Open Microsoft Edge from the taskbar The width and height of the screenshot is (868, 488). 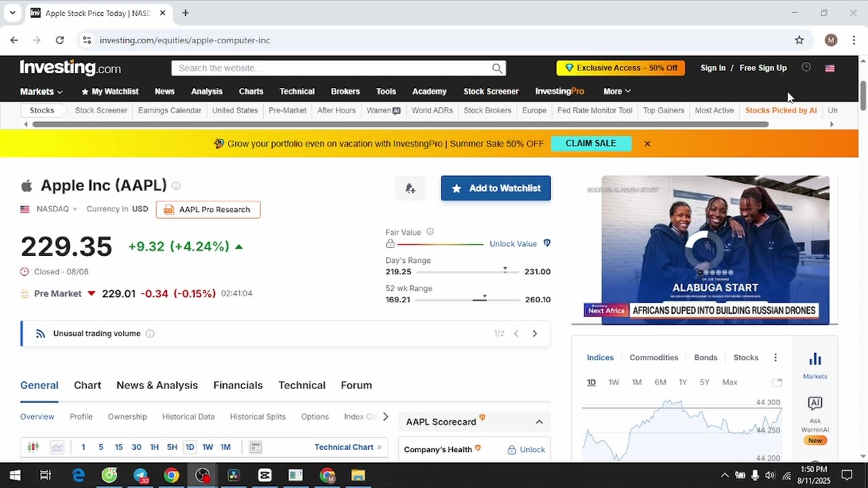click(79, 475)
